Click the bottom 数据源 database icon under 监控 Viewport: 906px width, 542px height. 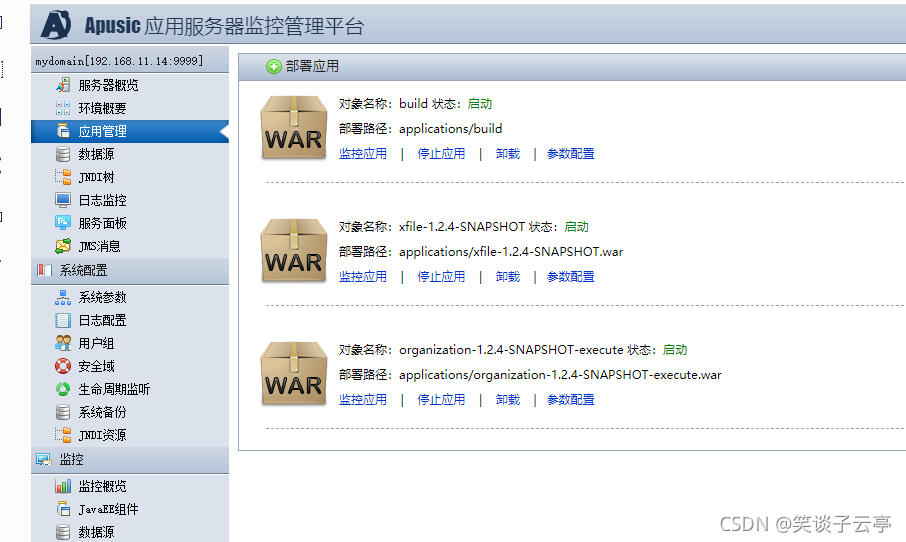click(63, 532)
